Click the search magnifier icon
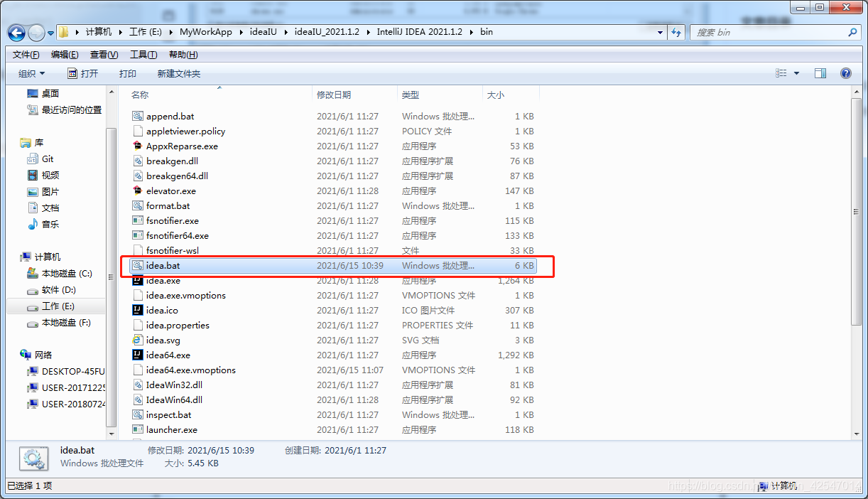868x499 pixels. tap(852, 32)
